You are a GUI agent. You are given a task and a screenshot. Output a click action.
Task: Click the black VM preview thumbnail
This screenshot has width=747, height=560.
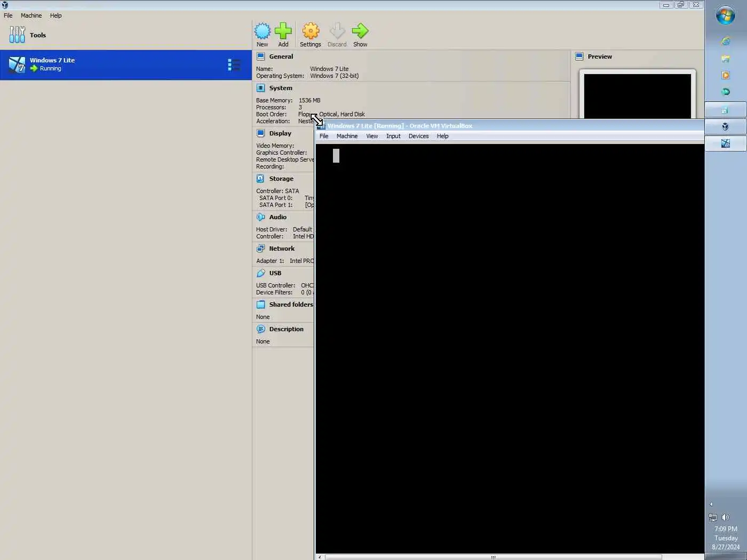(x=637, y=96)
